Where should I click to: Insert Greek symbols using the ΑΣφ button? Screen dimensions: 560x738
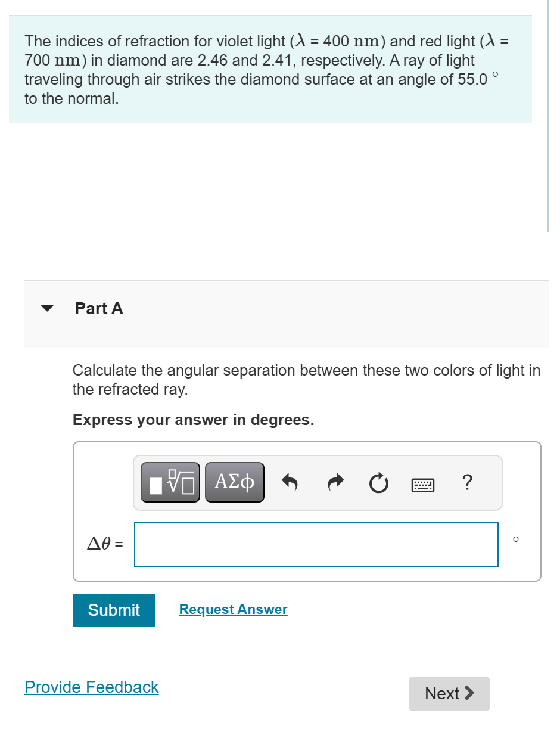[234, 482]
